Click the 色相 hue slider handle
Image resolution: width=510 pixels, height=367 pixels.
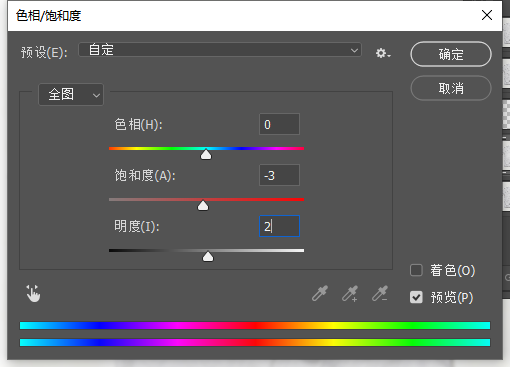coord(206,154)
